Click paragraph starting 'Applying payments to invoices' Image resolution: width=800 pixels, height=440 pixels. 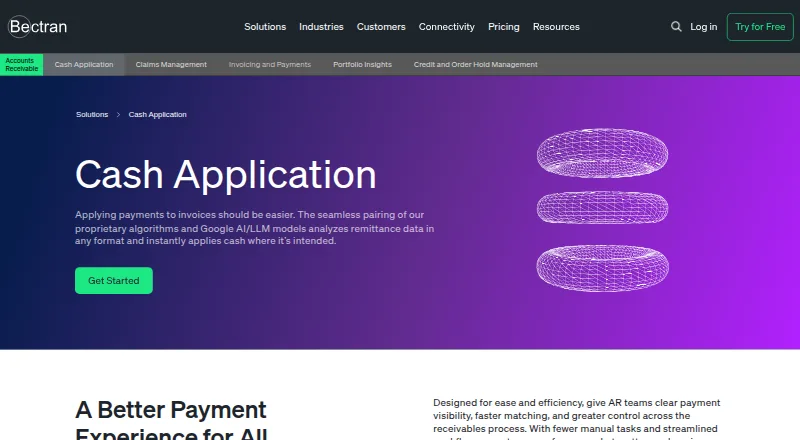pos(255,228)
